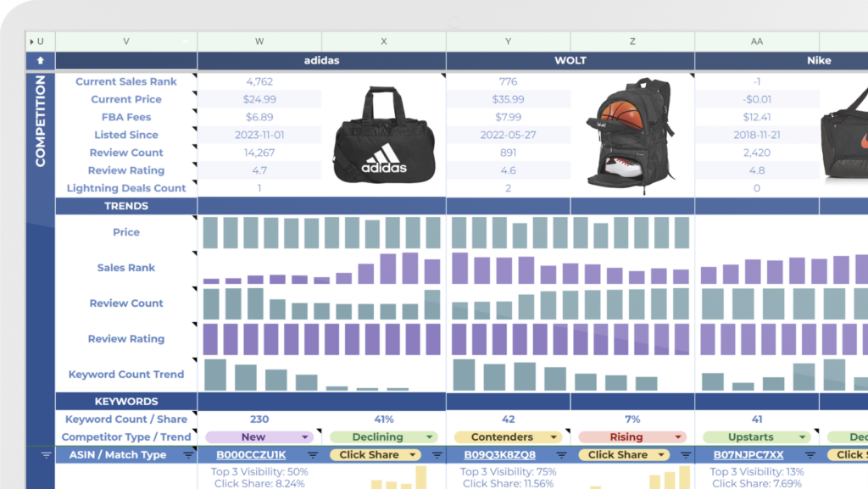This screenshot has height=489, width=868.
Task: Click the adidas Sales Rank trend sparkline
Action: (321, 269)
